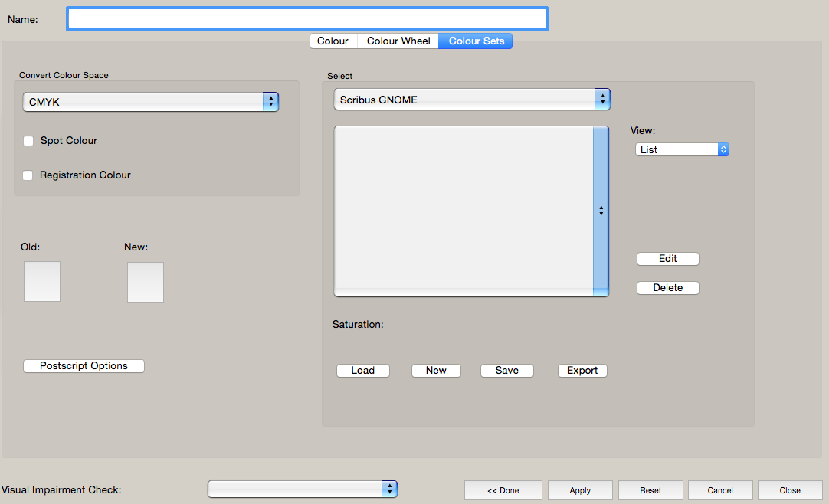
Task: Toggle the Registration Colour checkbox
Action: tap(28, 175)
